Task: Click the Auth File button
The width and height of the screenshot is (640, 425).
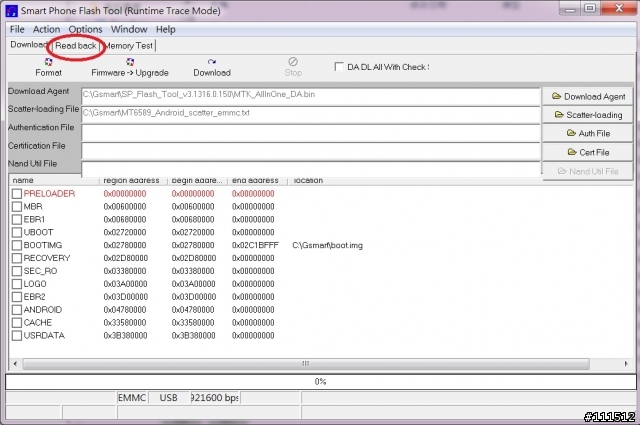Action: (588, 133)
